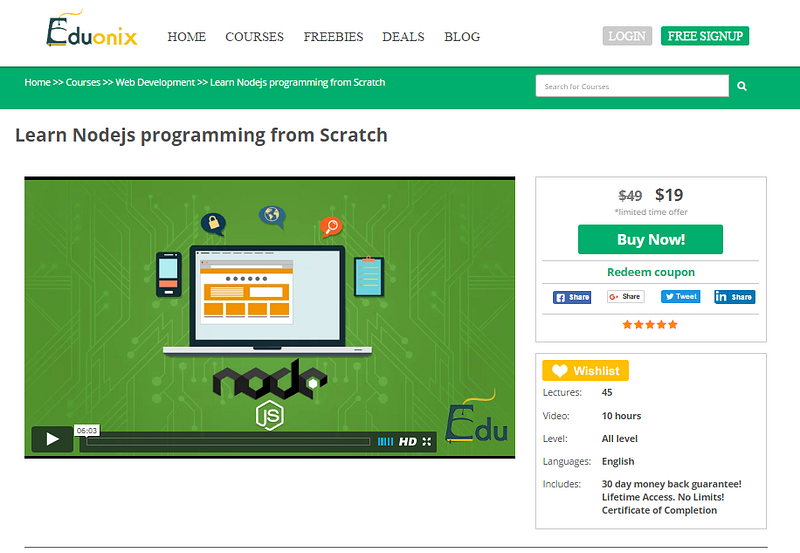Click the Buy Now! button
The width and height of the screenshot is (800, 553).
click(x=651, y=240)
